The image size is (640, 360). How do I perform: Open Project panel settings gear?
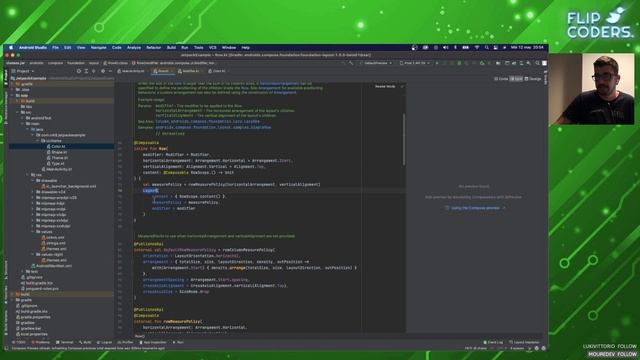103,71
